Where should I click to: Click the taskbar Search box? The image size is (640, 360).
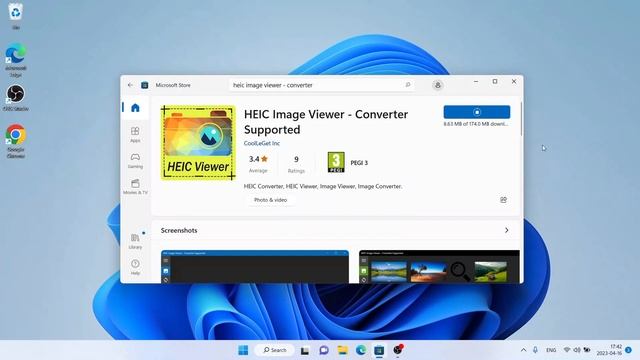274,350
